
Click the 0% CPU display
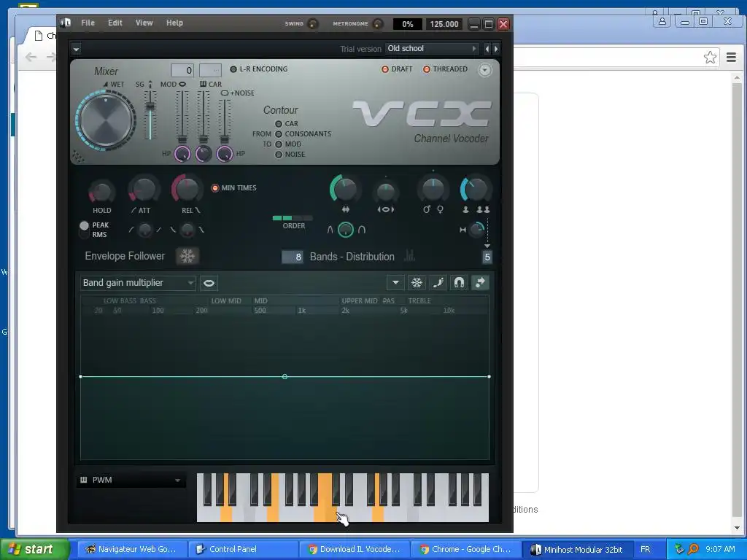tap(407, 24)
